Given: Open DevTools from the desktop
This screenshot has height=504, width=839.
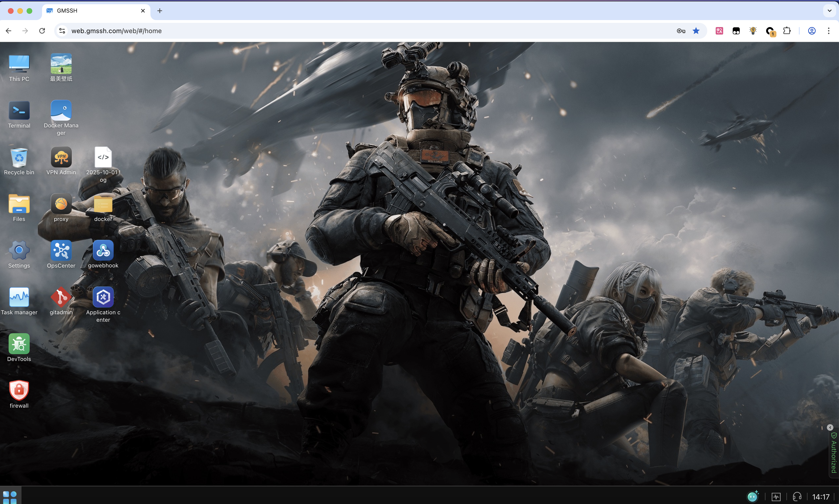Looking at the screenshot, I should 19,344.
